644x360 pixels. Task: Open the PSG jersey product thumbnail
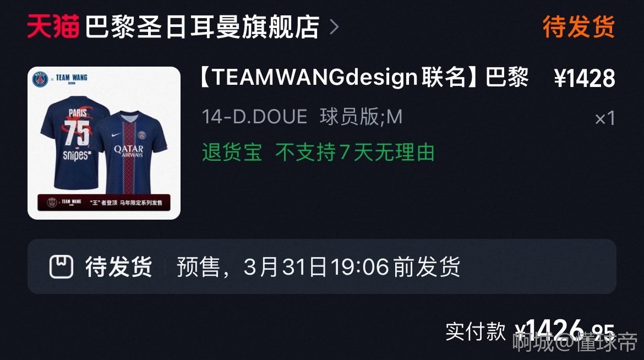point(104,143)
